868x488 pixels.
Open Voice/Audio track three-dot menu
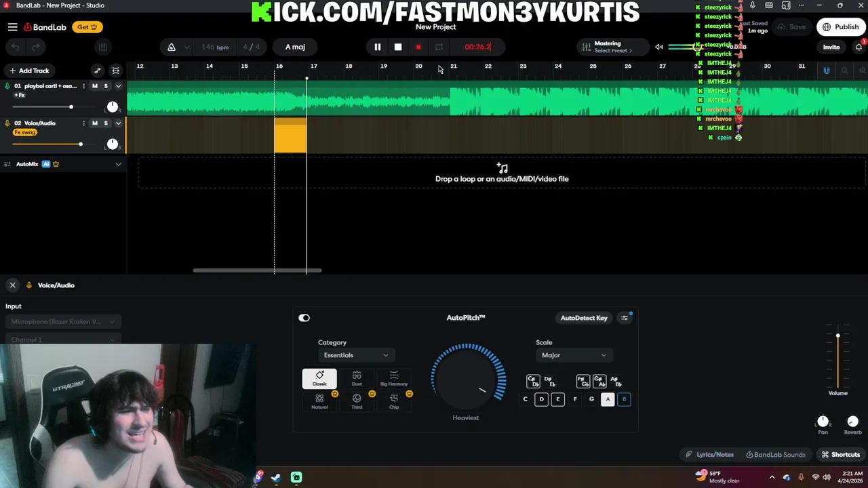tap(84, 123)
